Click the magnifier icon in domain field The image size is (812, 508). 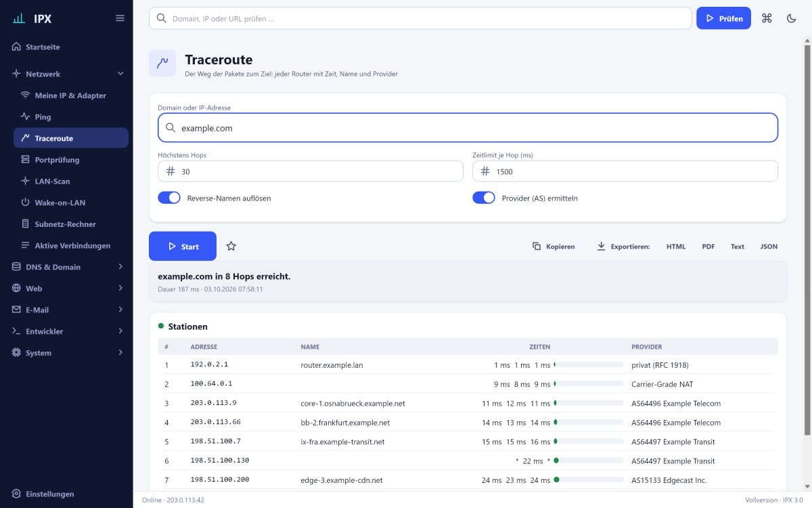170,127
